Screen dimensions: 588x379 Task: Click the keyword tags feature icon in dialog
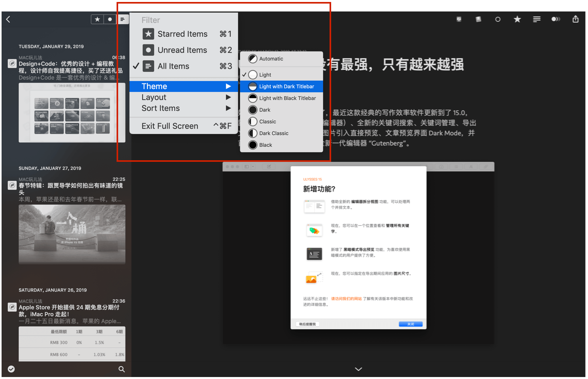315,230
